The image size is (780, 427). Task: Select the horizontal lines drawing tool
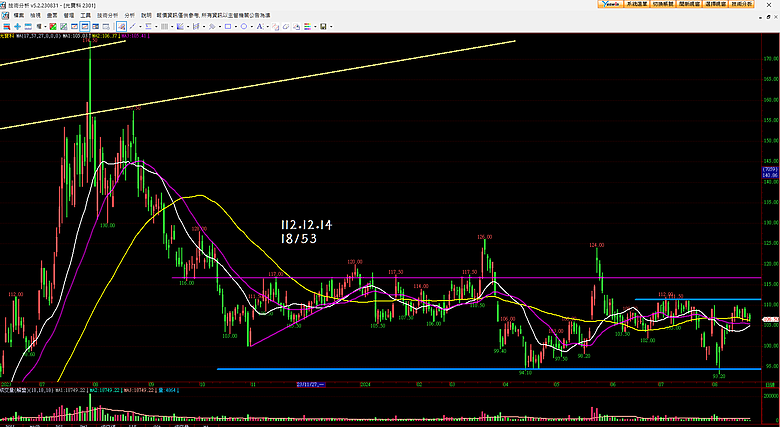pos(148,26)
